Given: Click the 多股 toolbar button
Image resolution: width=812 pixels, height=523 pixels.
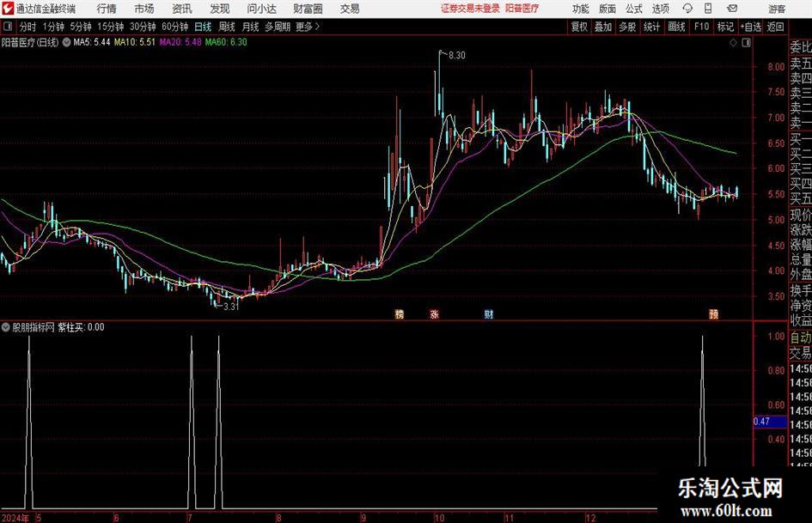Looking at the screenshot, I should pyautogui.click(x=627, y=27).
